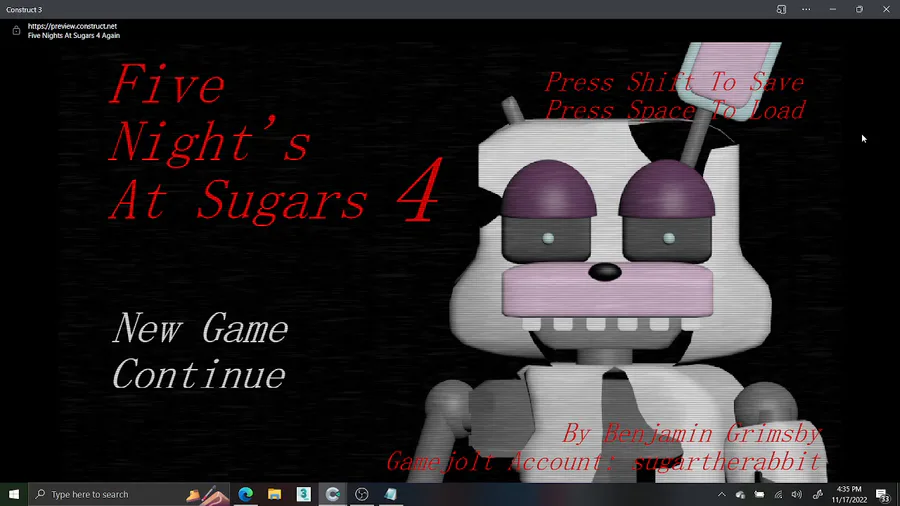This screenshot has width=900, height=506.
Task: Click the 'Press Space To Load' text
Action: 676,110
